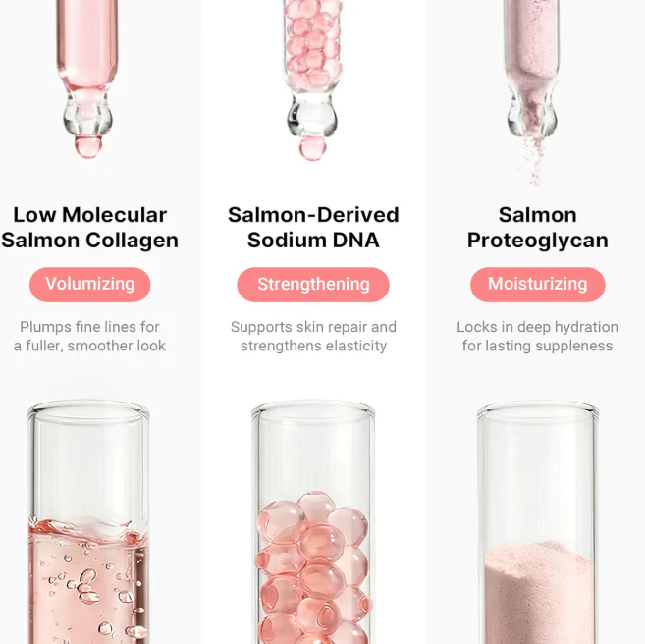Screen dimensions: 645x644
Task: Click the glass tube with pink capsules
Action: 313,521
